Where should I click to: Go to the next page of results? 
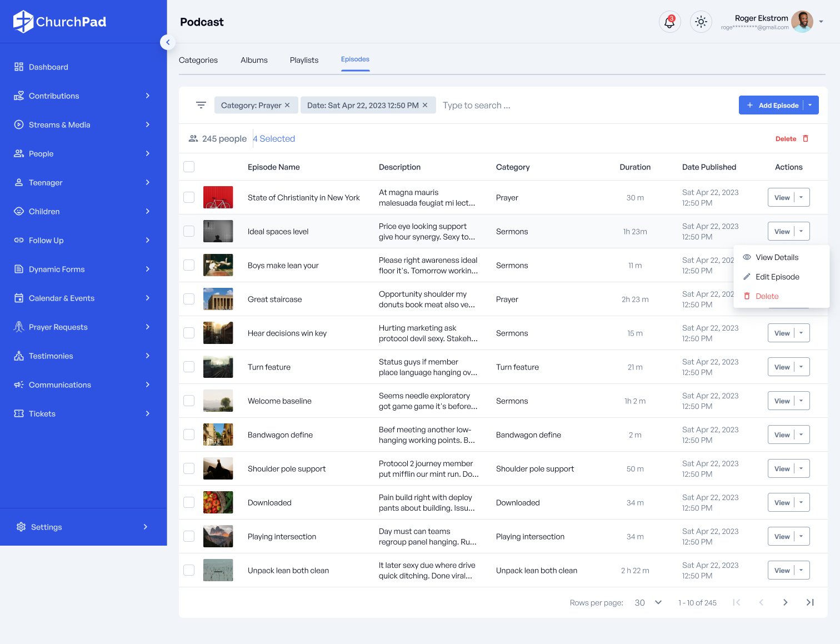tap(785, 602)
